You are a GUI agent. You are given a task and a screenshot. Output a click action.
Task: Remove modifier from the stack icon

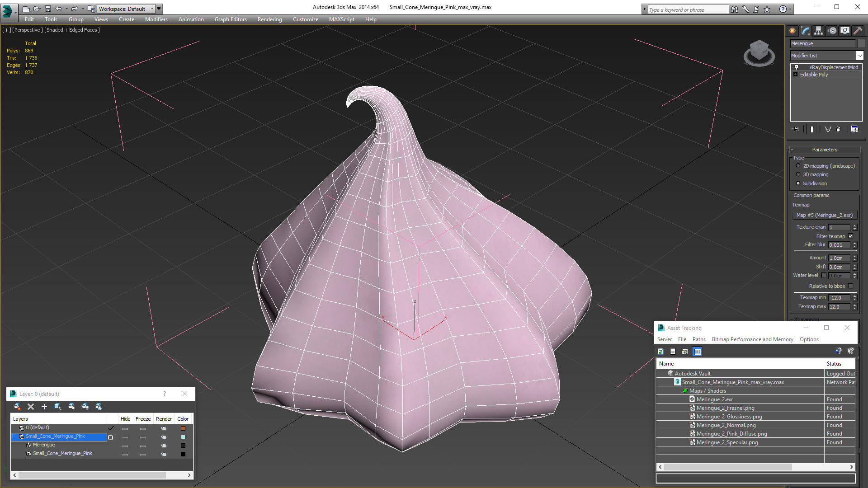[839, 129]
